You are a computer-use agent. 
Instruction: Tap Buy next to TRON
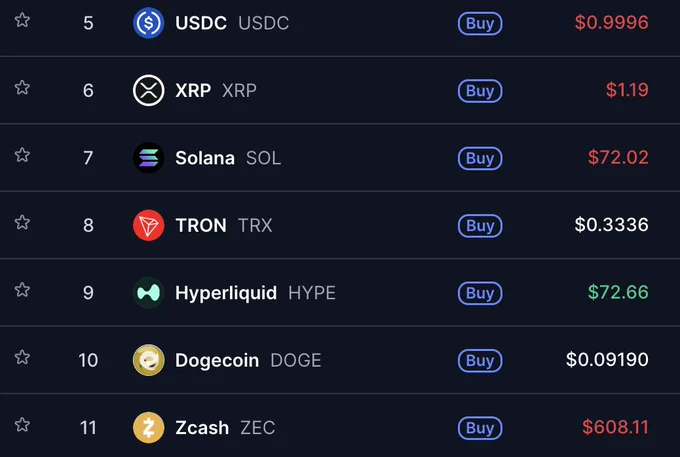pos(480,226)
